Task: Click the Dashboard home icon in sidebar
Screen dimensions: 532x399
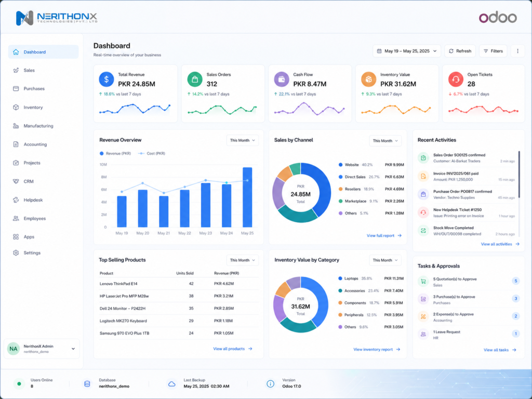Action: point(16,52)
